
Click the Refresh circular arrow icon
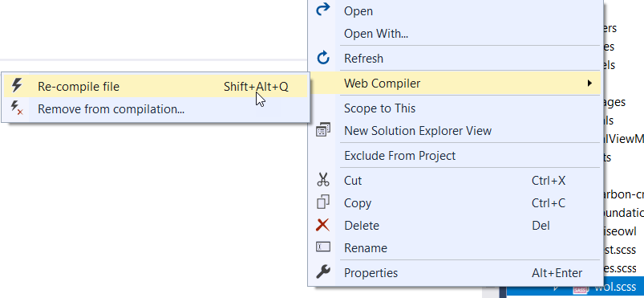tap(323, 58)
